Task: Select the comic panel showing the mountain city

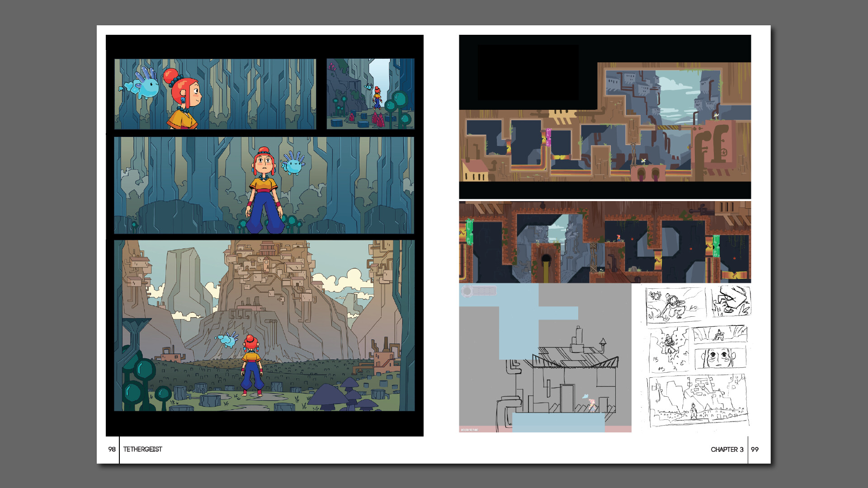Action: tap(264, 325)
